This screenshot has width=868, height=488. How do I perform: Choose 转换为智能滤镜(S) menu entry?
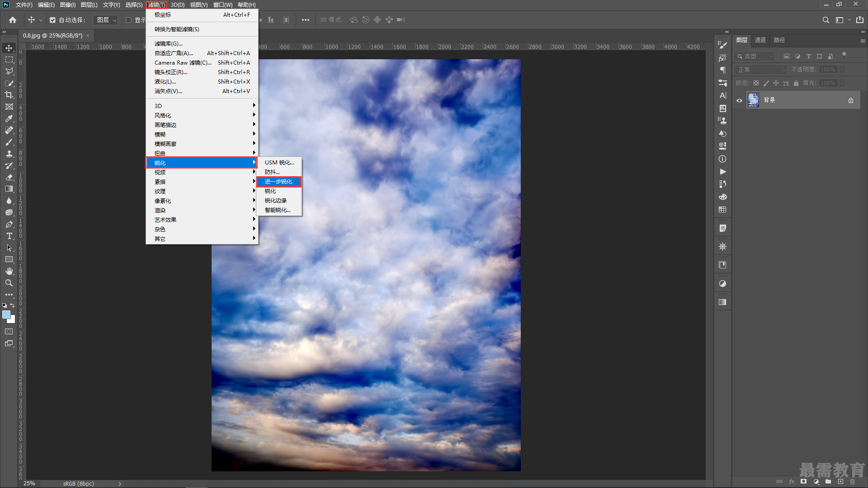202,29
